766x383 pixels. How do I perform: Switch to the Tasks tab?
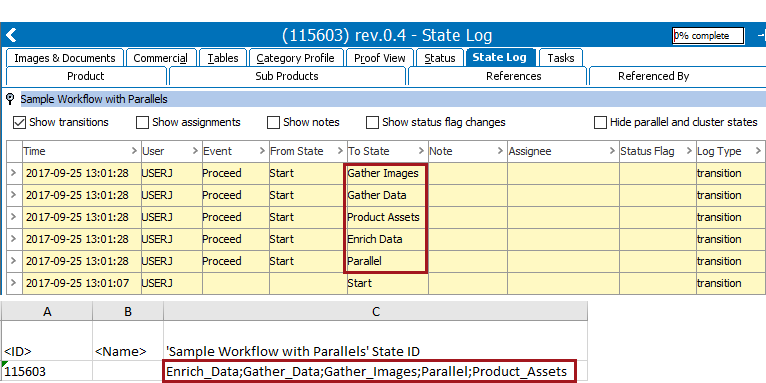(560, 58)
